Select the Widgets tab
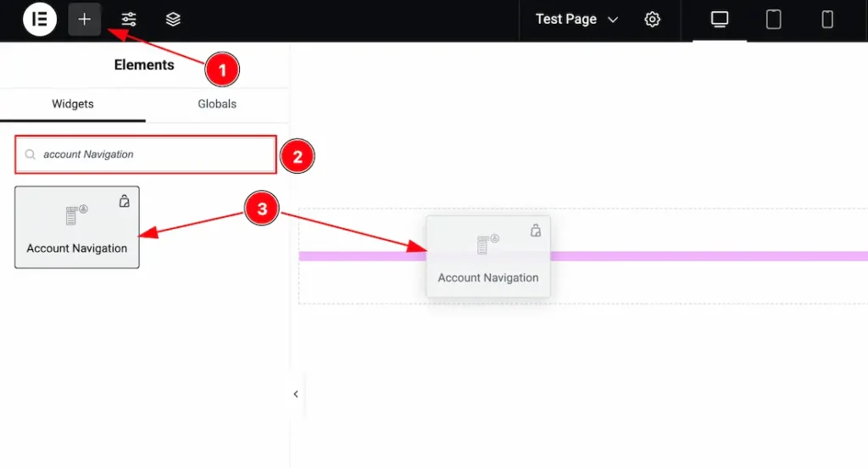This screenshot has width=868, height=468. [x=73, y=104]
